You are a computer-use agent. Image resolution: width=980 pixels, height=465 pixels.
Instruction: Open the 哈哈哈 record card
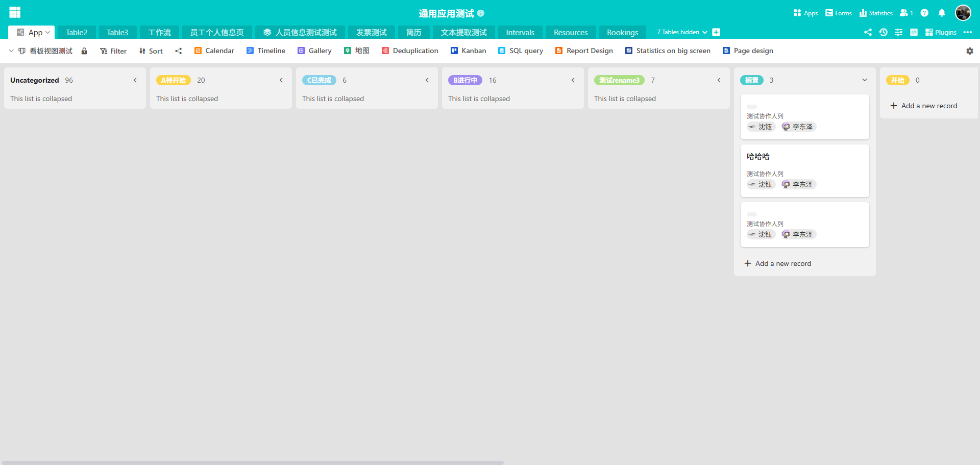pyautogui.click(x=804, y=170)
